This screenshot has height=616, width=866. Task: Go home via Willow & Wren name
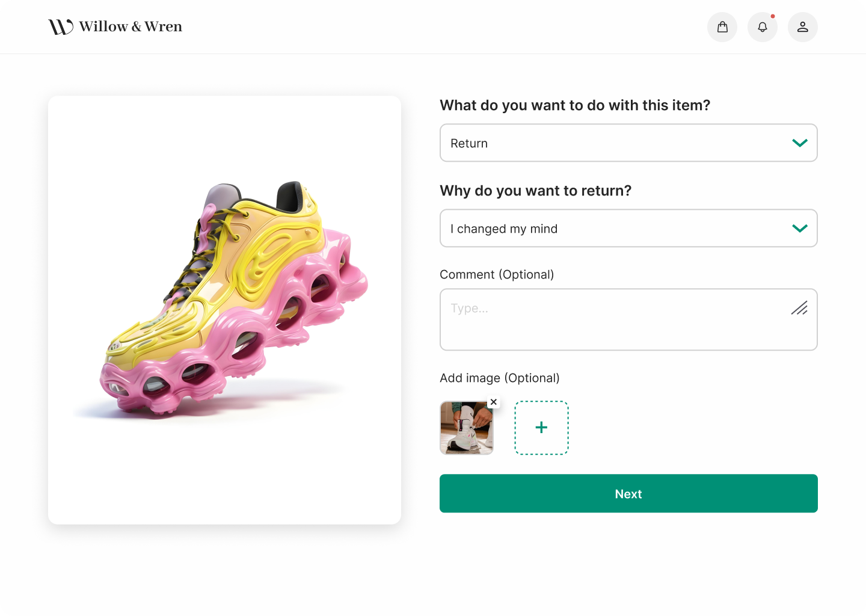pyautogui.click(x=131, y=26)
